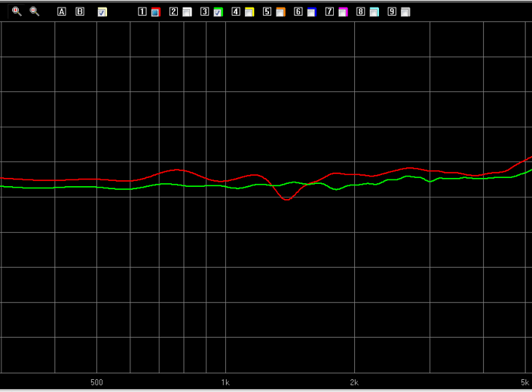Image resolution: width=532 pixels, height=392 pixels.
Task: Click the zoom in magnifier icon
Action: pyautogui.click(x=17, y=11)
